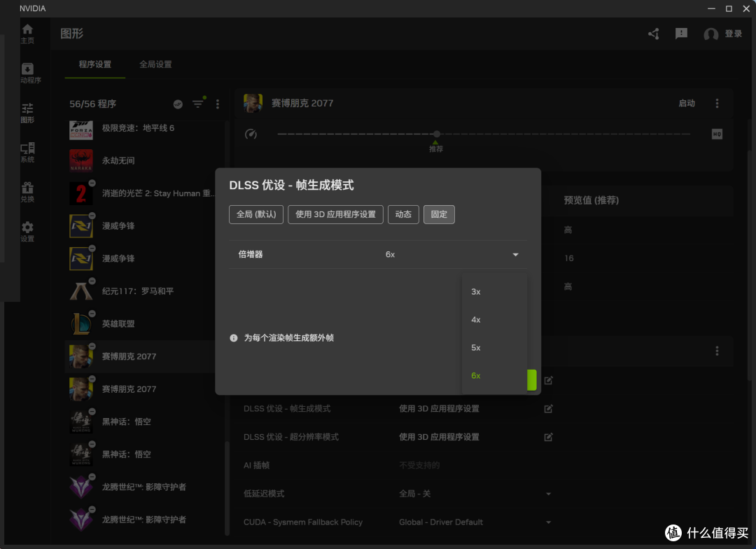Select 纪元117: 罗马和平 in program list
This screenshot has width=756, height=549.
coord(140,291)
